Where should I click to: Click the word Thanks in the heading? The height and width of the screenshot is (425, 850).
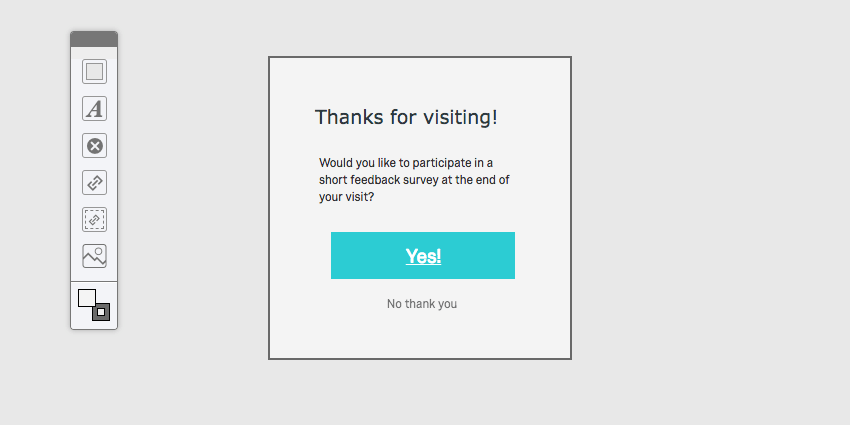click(346, 117)
